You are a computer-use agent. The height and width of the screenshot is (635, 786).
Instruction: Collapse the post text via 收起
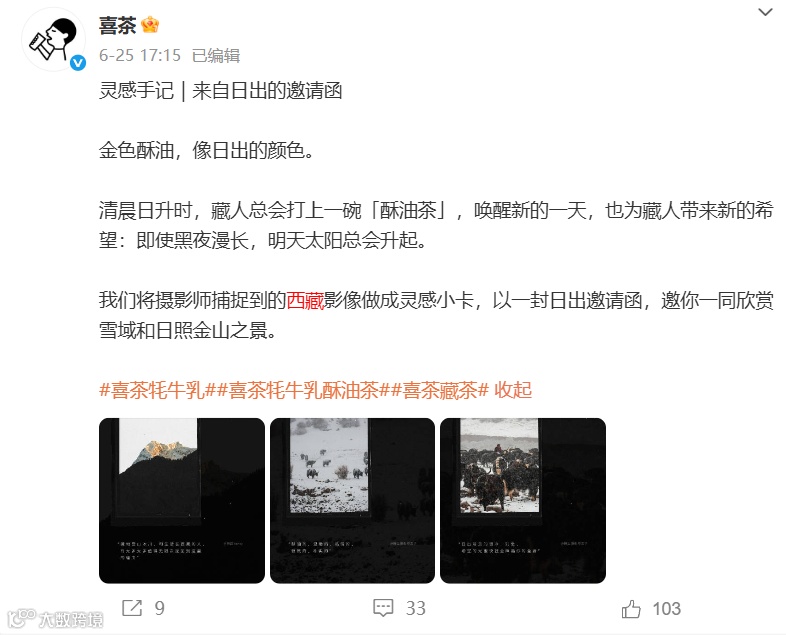point(512,390)
